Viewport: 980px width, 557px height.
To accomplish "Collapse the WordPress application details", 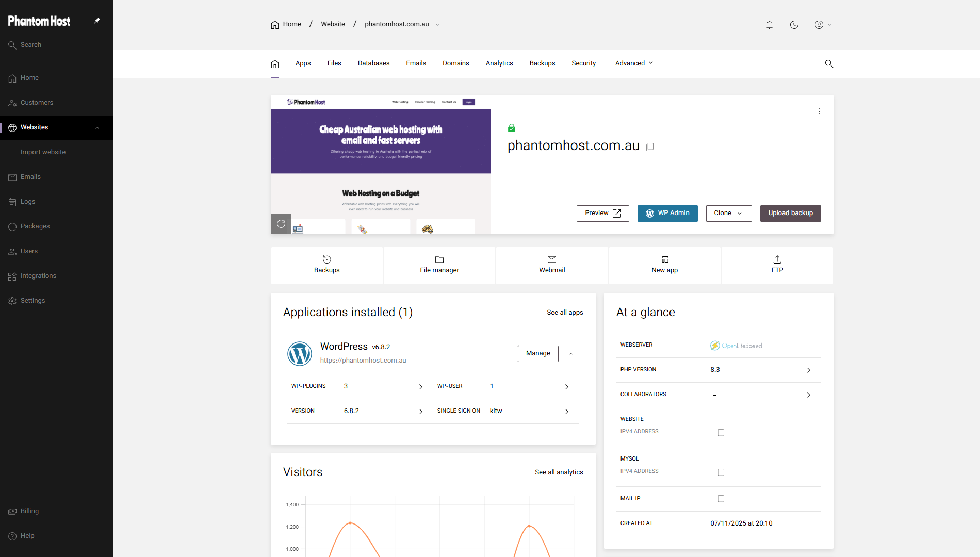I will (x=571, y=353).
